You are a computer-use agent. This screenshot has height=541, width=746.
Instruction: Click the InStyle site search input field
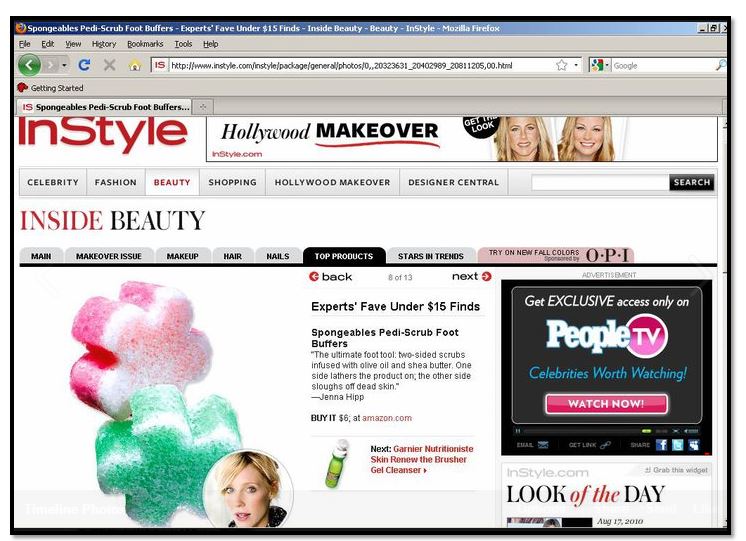(x=600, y=182)
